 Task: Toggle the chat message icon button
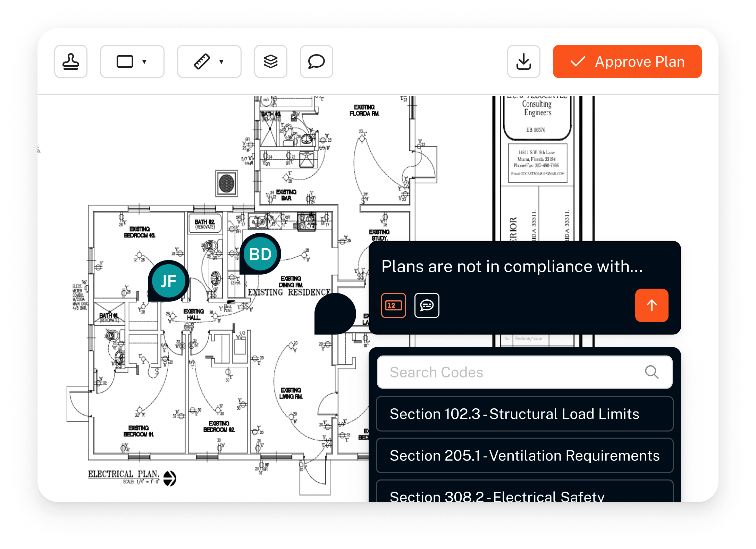427,305
